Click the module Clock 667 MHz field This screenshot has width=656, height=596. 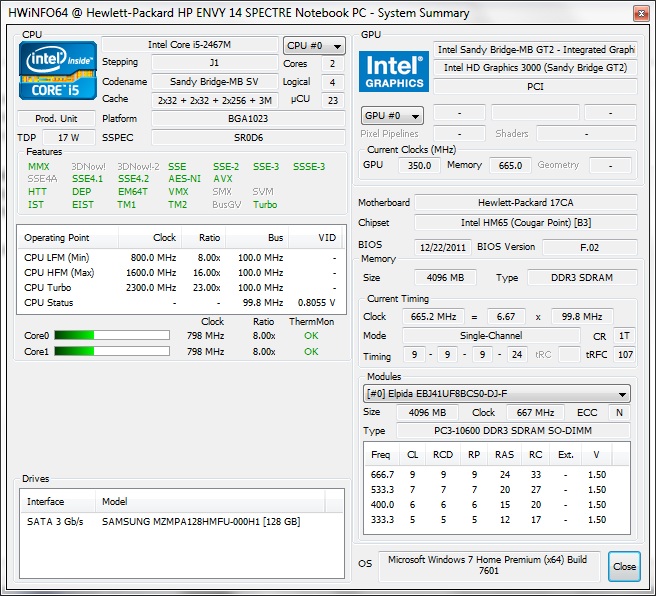(535, 412)
